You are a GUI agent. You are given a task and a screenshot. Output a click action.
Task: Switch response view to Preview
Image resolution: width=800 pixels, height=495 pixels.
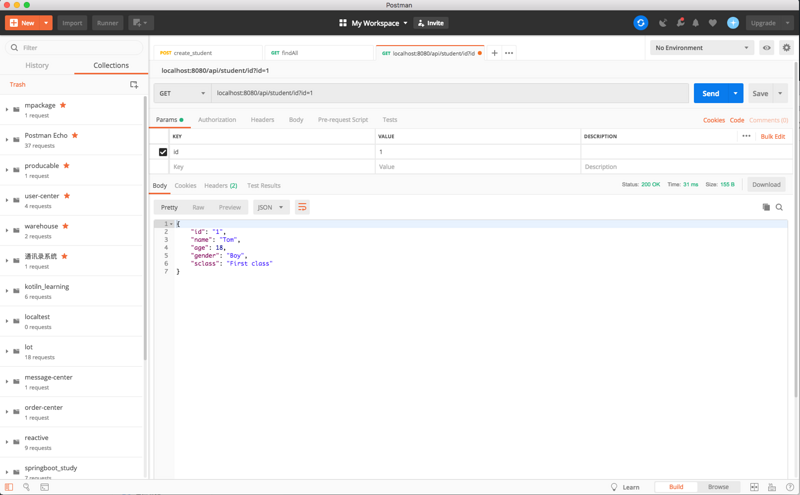(230, 208)
